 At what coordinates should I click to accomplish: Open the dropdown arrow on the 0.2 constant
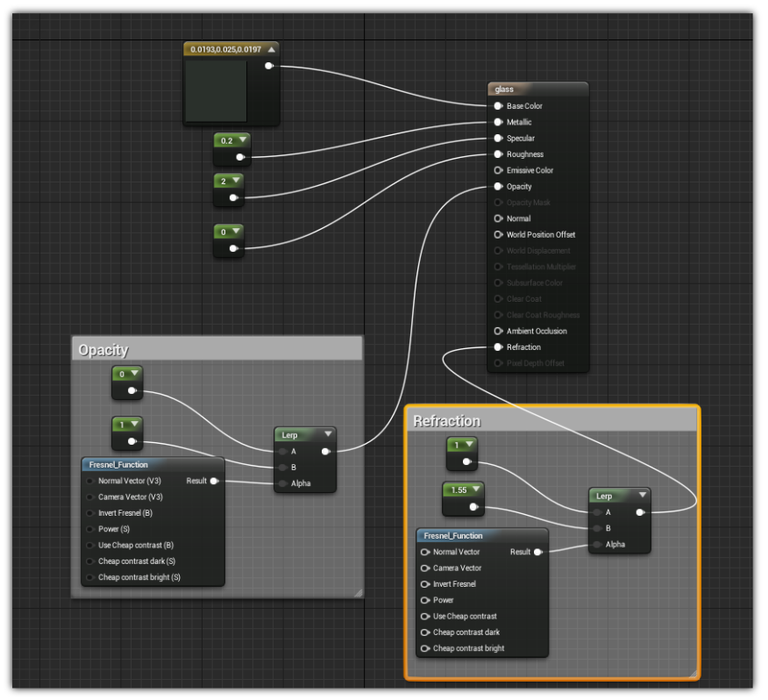click(x=242, y=139)
